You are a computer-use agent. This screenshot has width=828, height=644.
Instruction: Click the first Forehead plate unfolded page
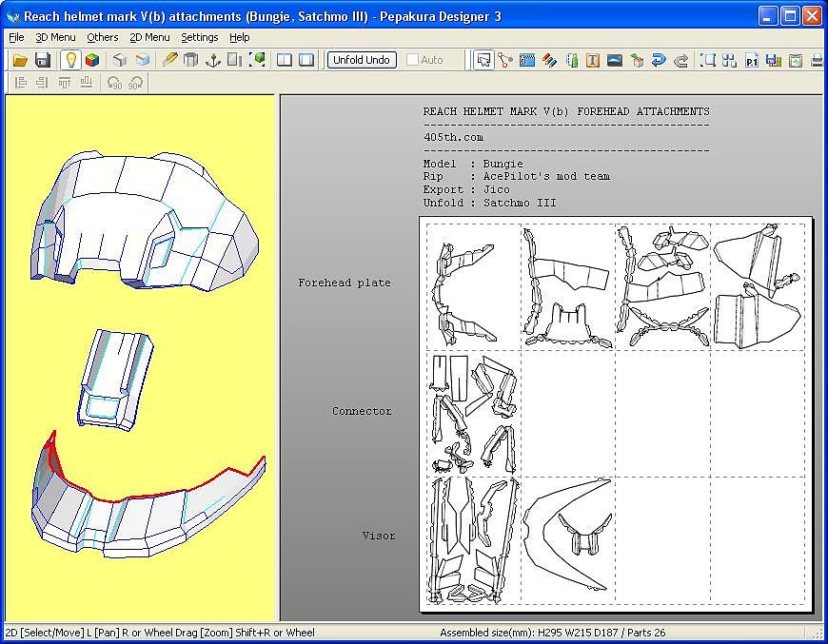(x=474, y=287)
